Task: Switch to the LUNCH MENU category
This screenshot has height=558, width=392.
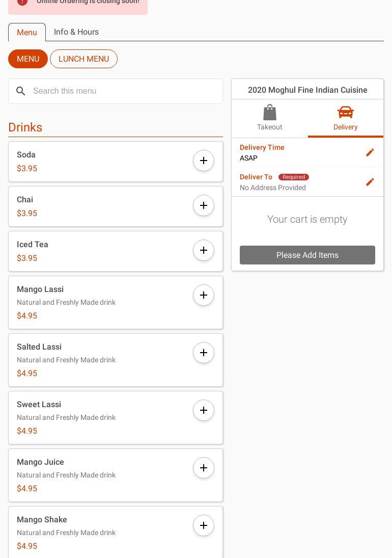Action: point(83,59)
